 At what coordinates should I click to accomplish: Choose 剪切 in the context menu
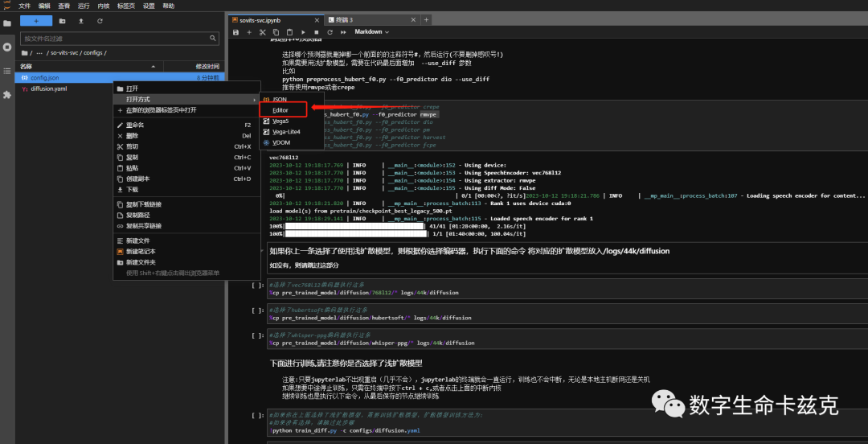(x=186, y=147)
